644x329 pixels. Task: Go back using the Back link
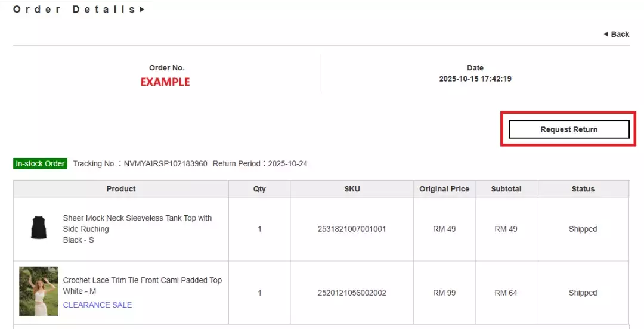pos(617,34)
